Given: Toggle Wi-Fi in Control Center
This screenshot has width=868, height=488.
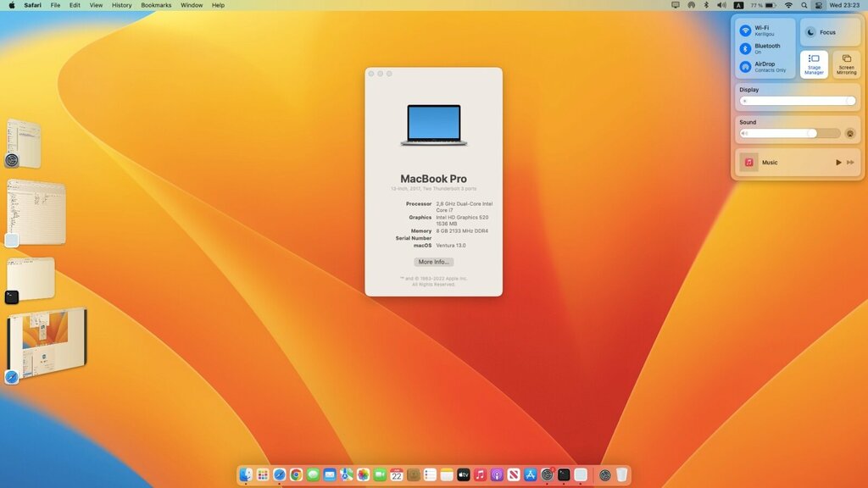Looking at the screenshot, I should 745,30.
